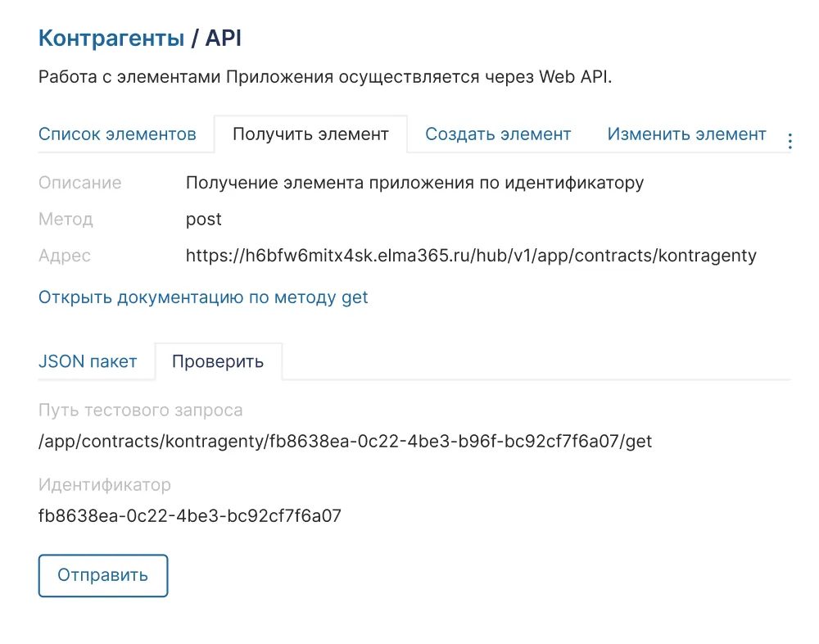This screenshot has height=644, width=819.
Task: Open the three-dot more tabs menu
Action: click(x=790, y=141)
